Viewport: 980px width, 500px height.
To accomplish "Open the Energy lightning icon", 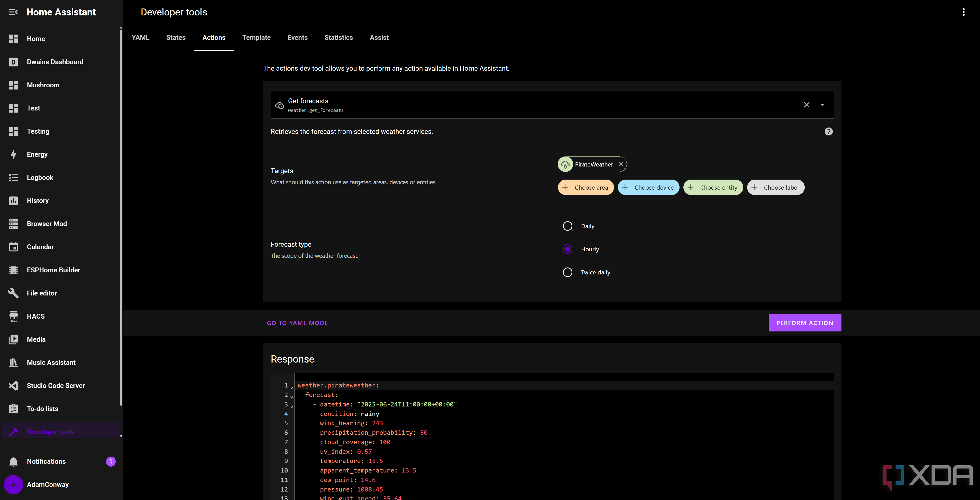I will point(13,154).
